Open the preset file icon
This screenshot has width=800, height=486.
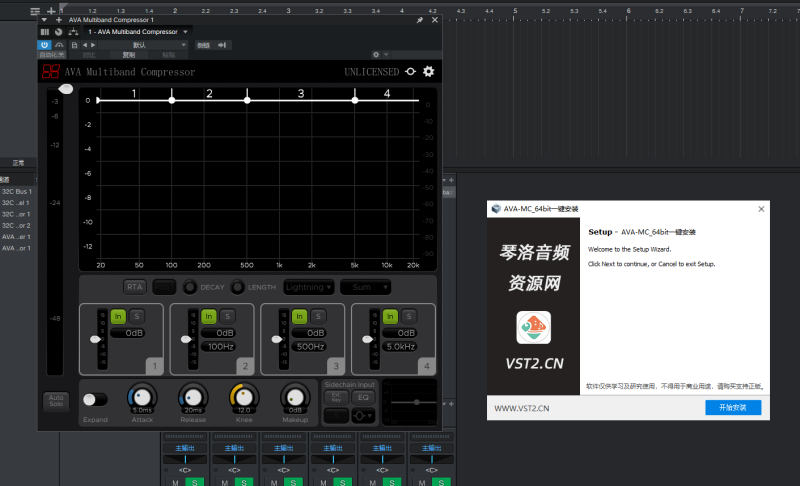tap(74, 45)
